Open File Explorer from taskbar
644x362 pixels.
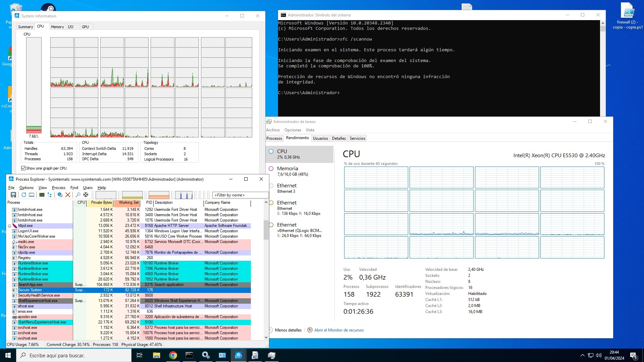pos(156,355)
